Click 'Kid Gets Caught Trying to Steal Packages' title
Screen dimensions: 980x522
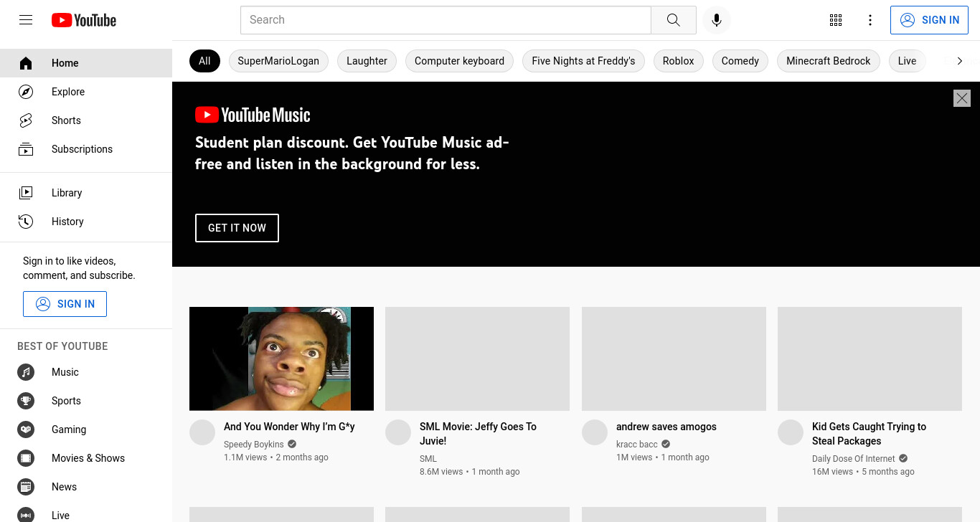(869, 434)
